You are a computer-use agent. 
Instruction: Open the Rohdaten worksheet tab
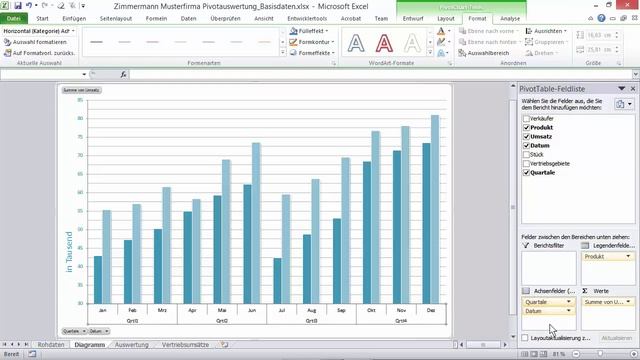[x=51, y=344]
